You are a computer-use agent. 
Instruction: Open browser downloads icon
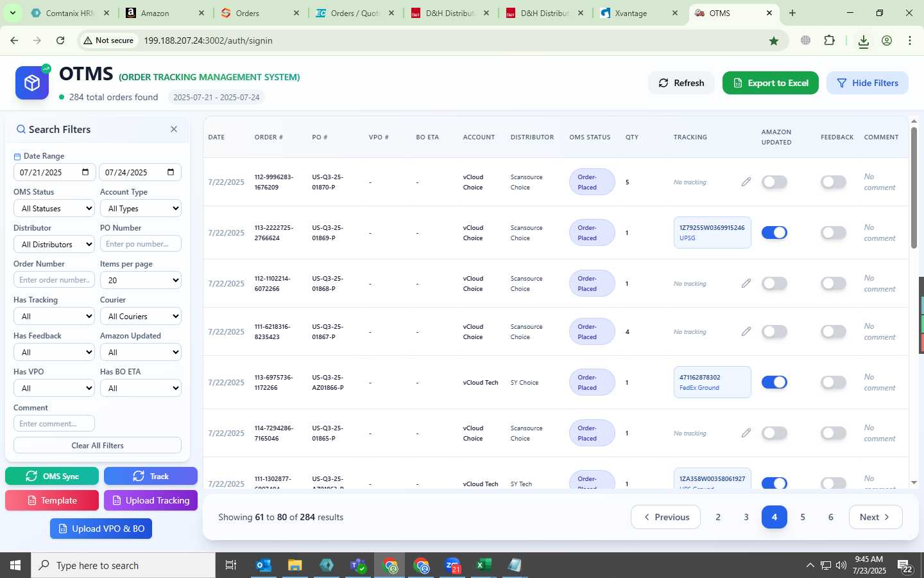pyautogui.click(x=864, y=41)
